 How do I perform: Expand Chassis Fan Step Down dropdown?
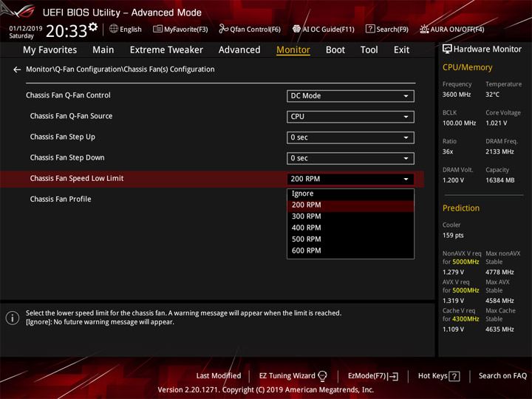point(350,158)
